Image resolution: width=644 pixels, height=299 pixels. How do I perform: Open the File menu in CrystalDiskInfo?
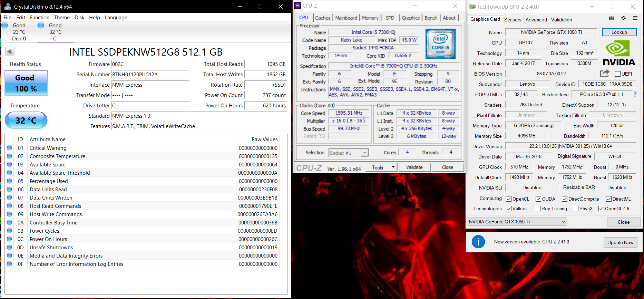click(x=7, y=17)
